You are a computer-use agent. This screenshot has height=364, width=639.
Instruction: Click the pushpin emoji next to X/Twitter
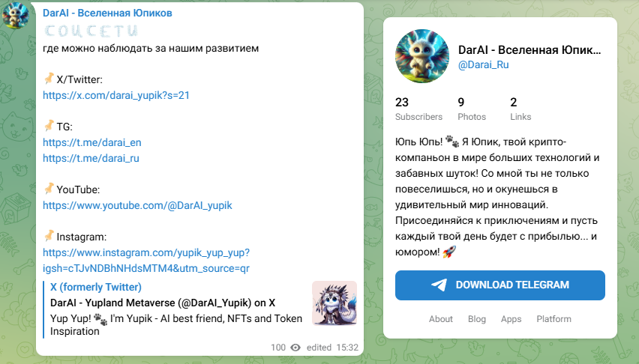(x=49, y=78)
